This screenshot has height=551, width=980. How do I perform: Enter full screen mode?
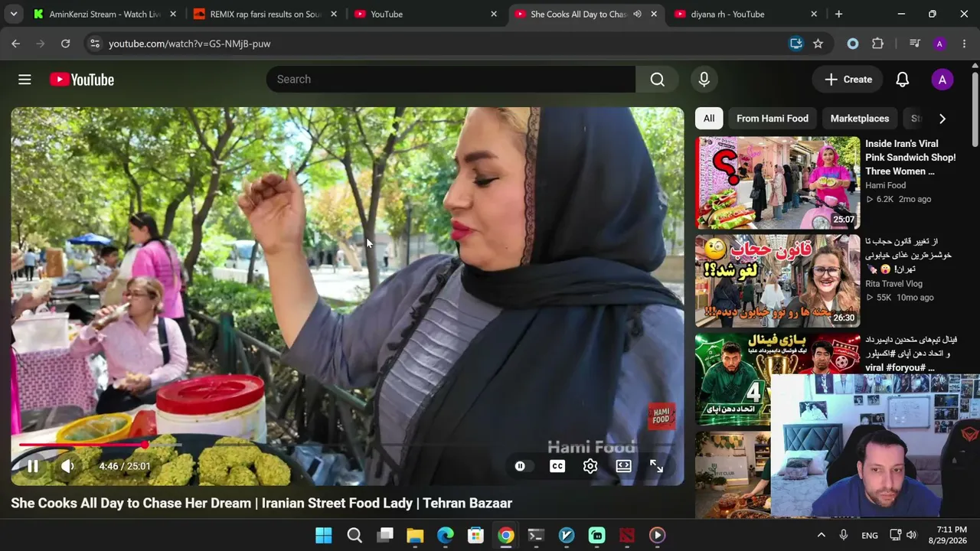coord(657,466)
